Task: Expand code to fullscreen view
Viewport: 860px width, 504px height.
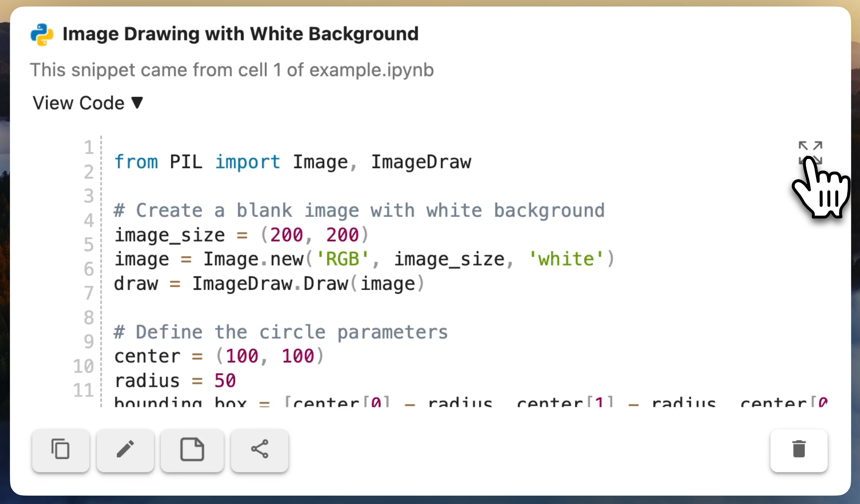Action: pyautogui.click(x=810, y=153)
